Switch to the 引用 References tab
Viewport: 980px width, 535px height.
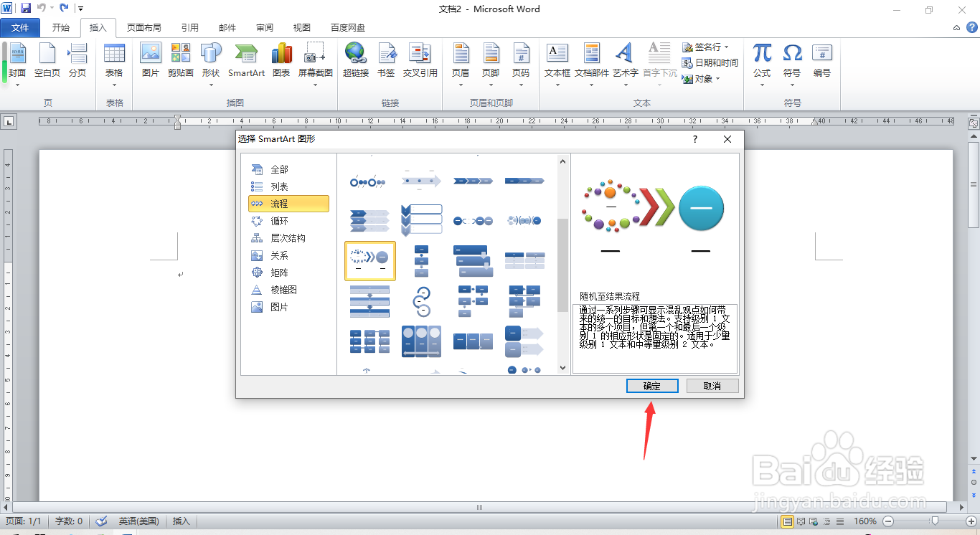190,28
